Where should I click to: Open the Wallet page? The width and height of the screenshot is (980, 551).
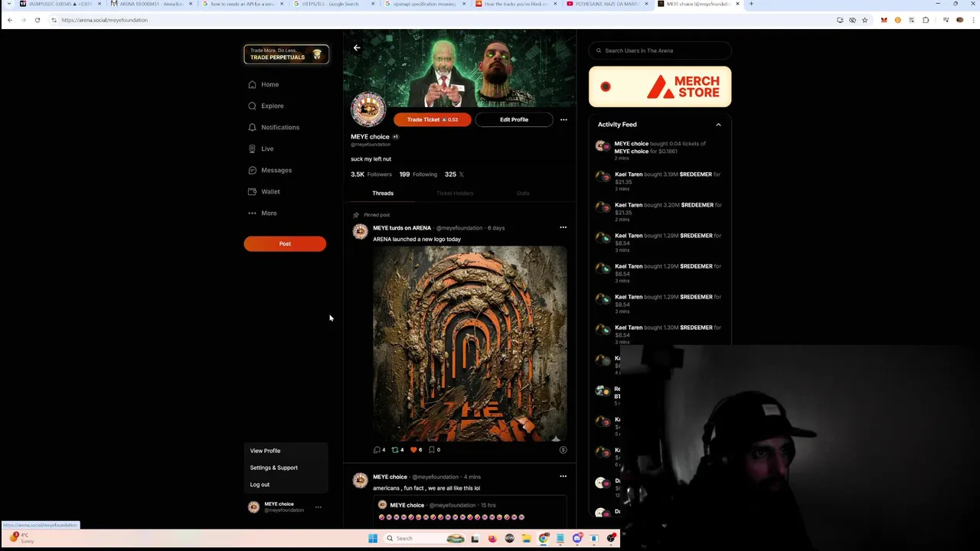coord(264,191)
